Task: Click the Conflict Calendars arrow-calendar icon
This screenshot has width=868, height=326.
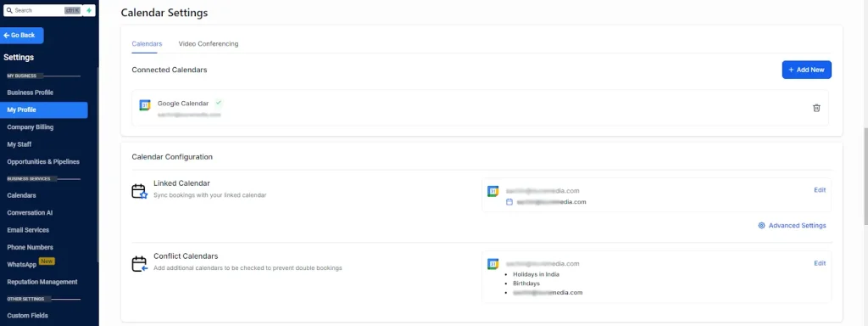Action: [140, 264]
